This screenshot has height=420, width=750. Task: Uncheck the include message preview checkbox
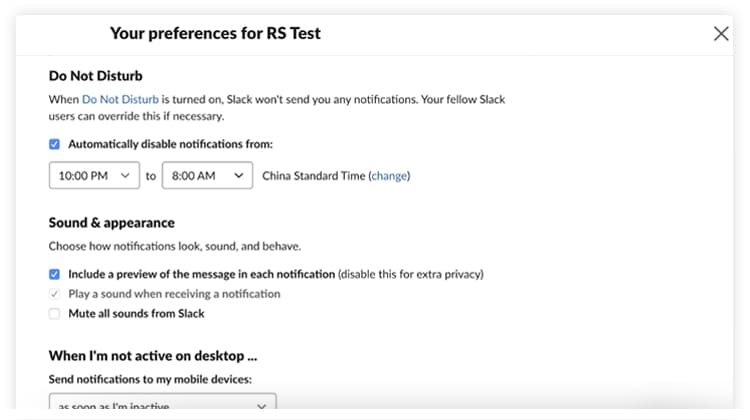[55, 274]
